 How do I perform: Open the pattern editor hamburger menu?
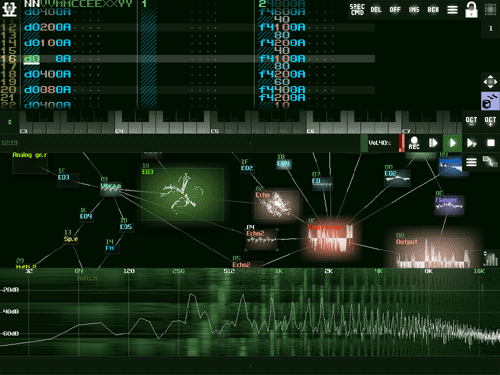(x=452, y=10)
